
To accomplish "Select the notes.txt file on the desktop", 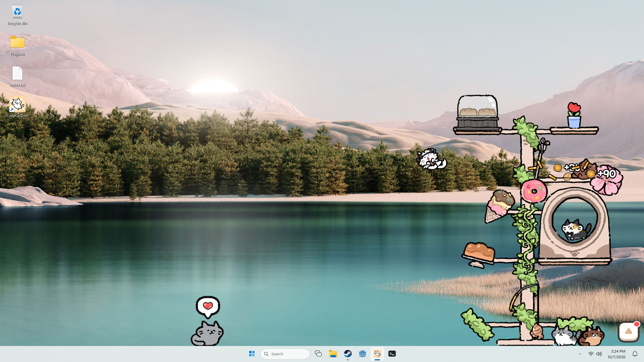I will point(17,77).
